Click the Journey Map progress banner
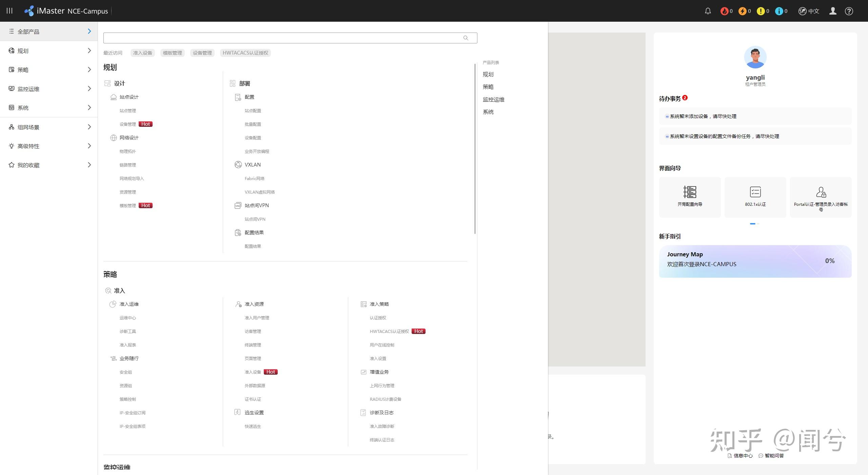868x475 pixels. coord(755,261)
